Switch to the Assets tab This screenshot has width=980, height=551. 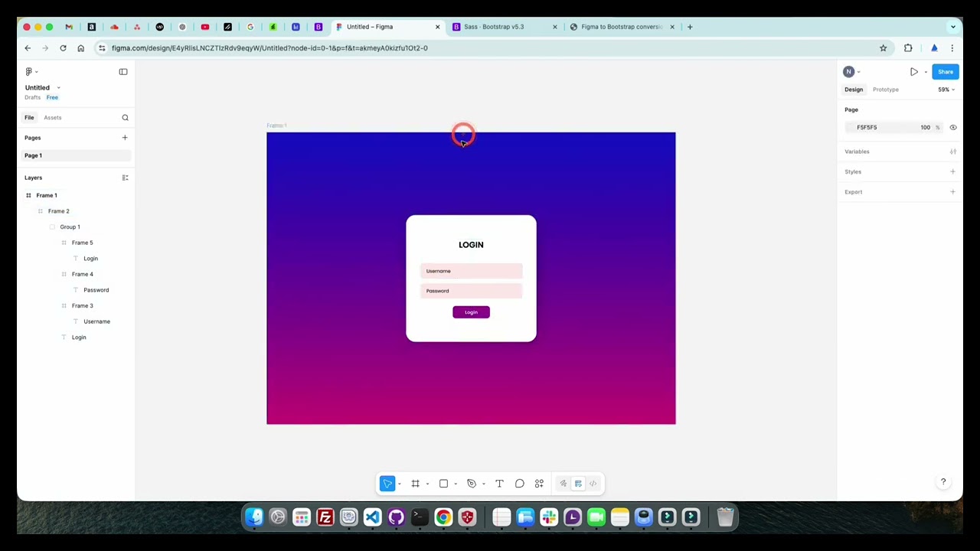tap(52, 118)
